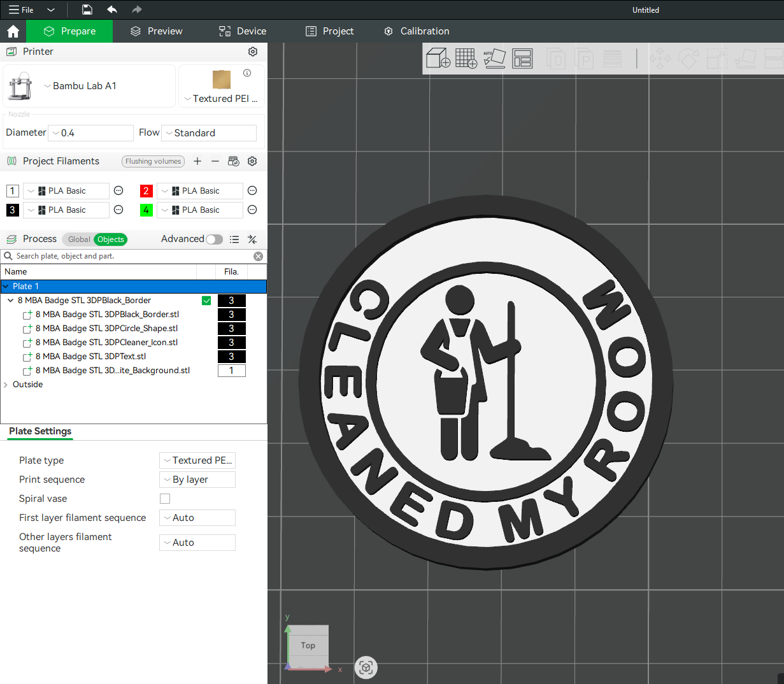The image size is (784, 684).
Task: Expand the Outside tree node
Action: pos(6,385)
